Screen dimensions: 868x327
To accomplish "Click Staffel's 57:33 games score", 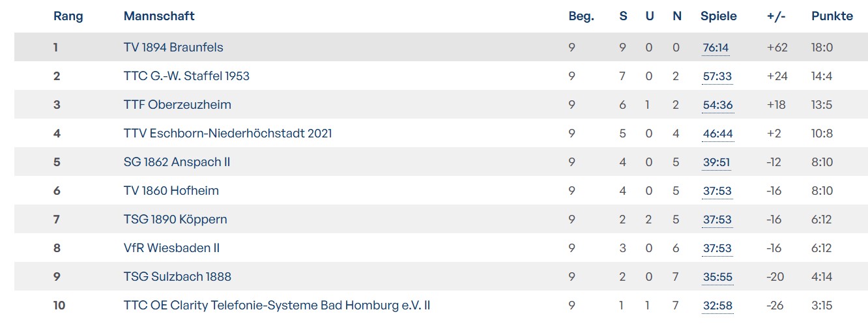I will point(717,76).
